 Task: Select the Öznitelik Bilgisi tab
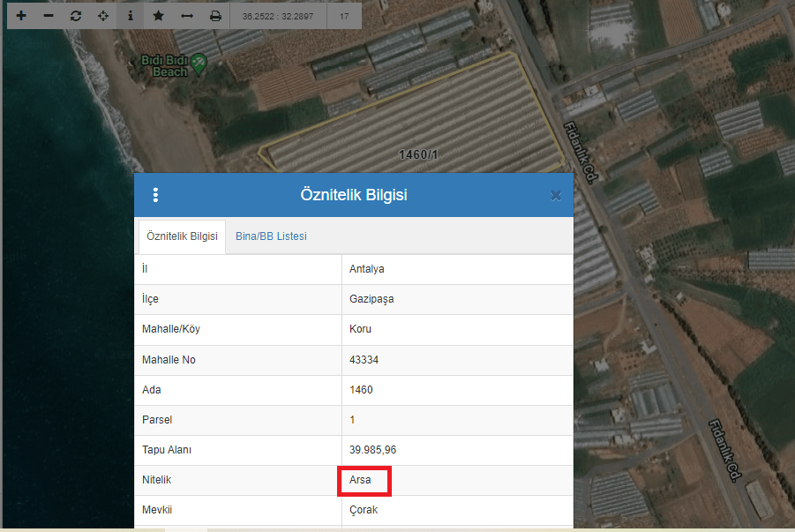(182, 236)
